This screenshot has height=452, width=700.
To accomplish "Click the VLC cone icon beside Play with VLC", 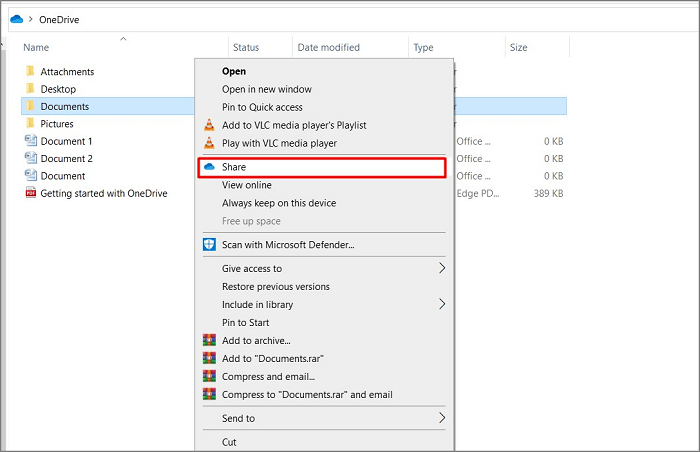I will pos(208,143).
